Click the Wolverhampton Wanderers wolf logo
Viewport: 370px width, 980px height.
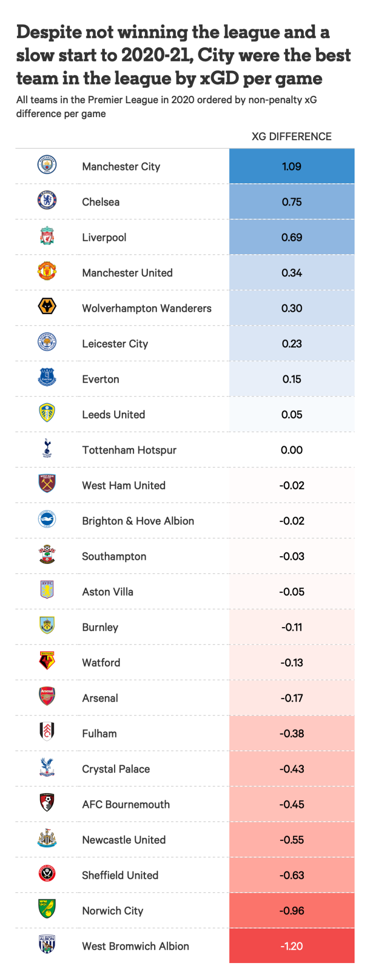pyautogui.click(x=47, y=307)
